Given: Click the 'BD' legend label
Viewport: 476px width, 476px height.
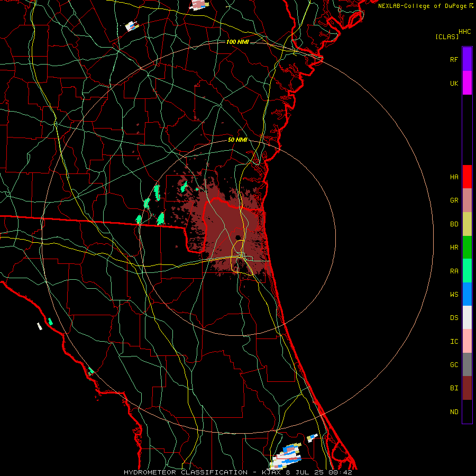Looking at the screenshot, I should coord(454,224).
